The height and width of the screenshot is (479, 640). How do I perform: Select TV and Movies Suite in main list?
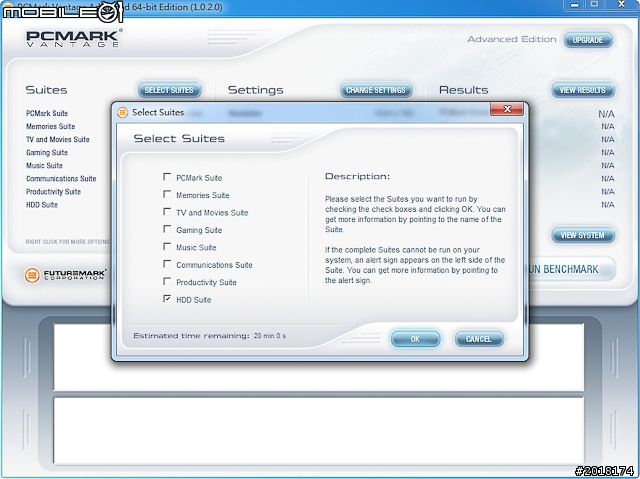[58, 139]
